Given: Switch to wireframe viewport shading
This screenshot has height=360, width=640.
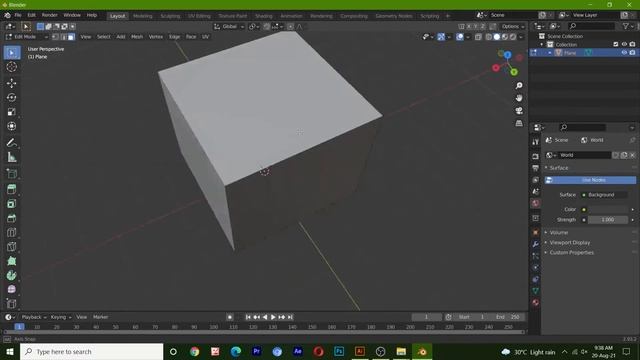Looking at the screenshot, I should [489, 37].
